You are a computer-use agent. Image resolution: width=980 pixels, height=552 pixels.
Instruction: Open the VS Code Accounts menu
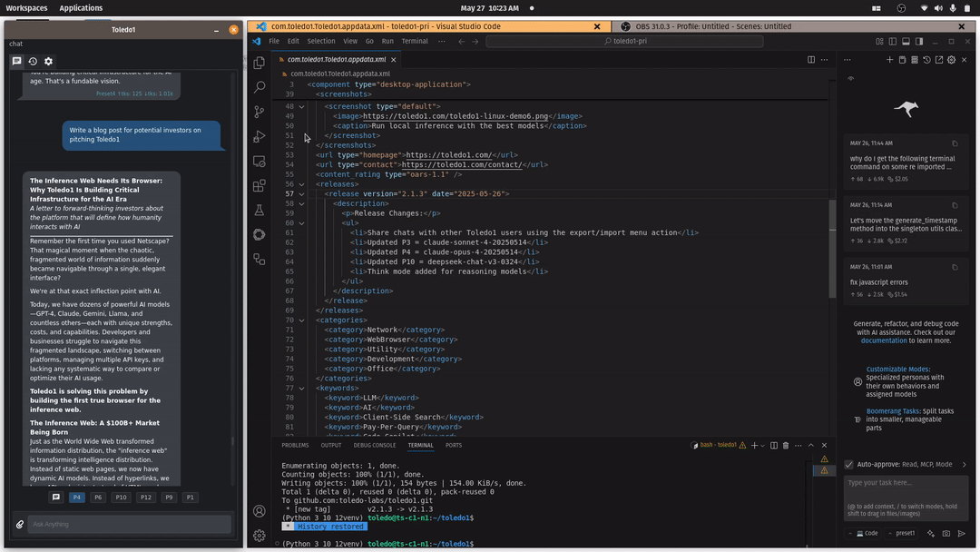point(260,511)
